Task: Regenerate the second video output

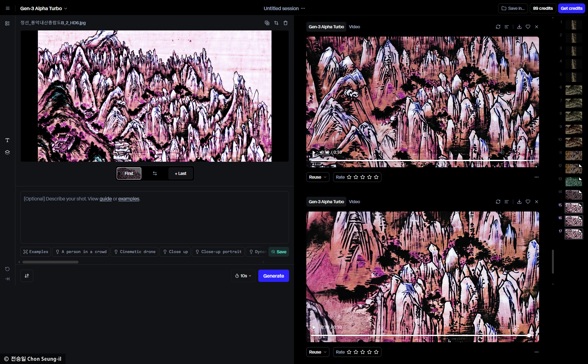Action: click(498, 202)
